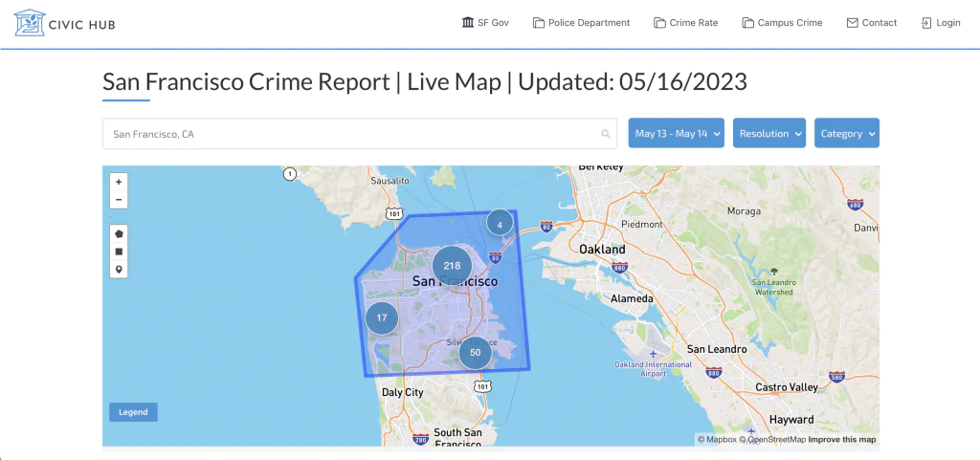980x460 pixels.
Task: Click the Sausalito map label
Action: [x=390, y=181]
